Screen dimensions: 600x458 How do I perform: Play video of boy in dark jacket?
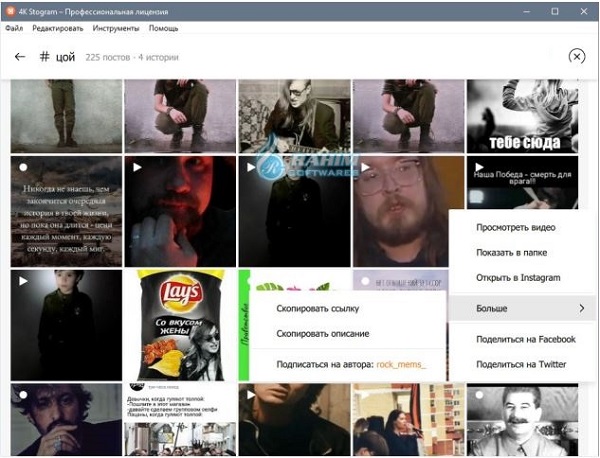[x=66, y=325]
